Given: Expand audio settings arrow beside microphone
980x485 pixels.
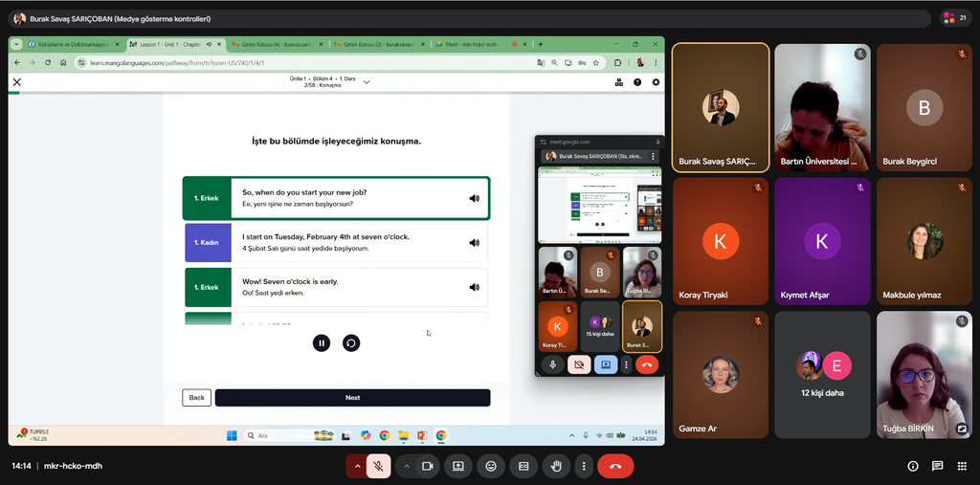Looking at the screenshot, I should tap(358, 466).
